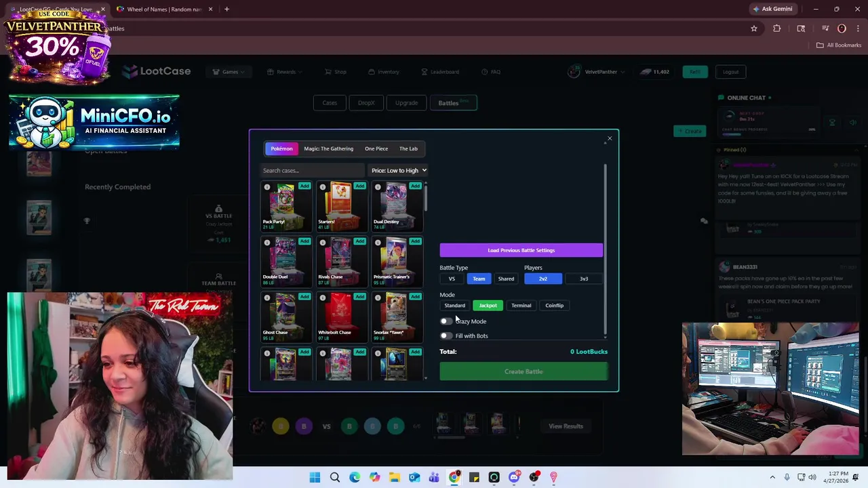Expand the Games nav menu
The image size is (868, 488).
(x=229, y=72)
